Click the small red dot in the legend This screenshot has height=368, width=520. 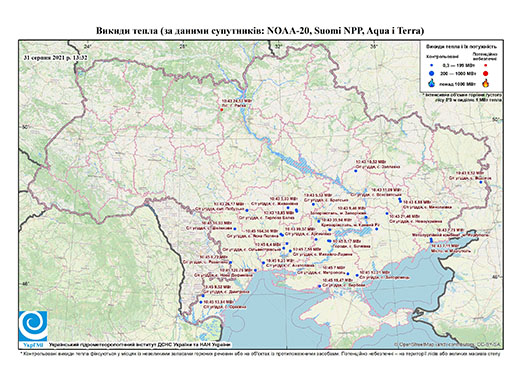click(x=485, y=65)
